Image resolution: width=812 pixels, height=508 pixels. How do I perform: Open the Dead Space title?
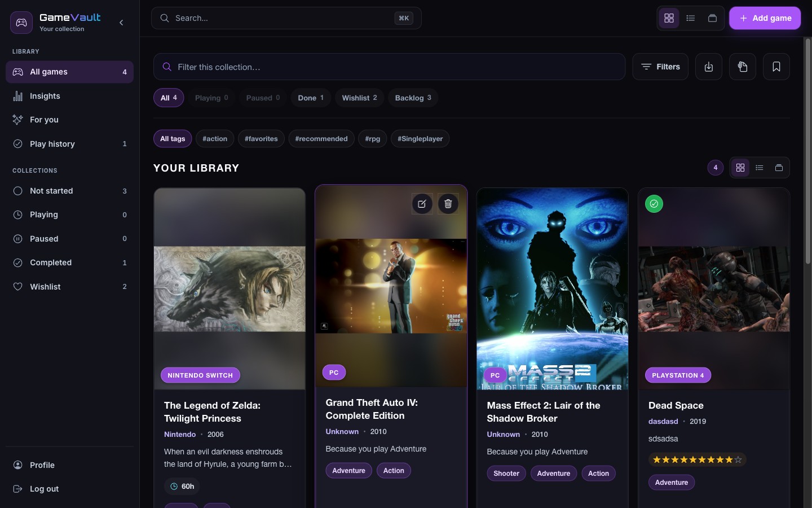click(676, 405)
